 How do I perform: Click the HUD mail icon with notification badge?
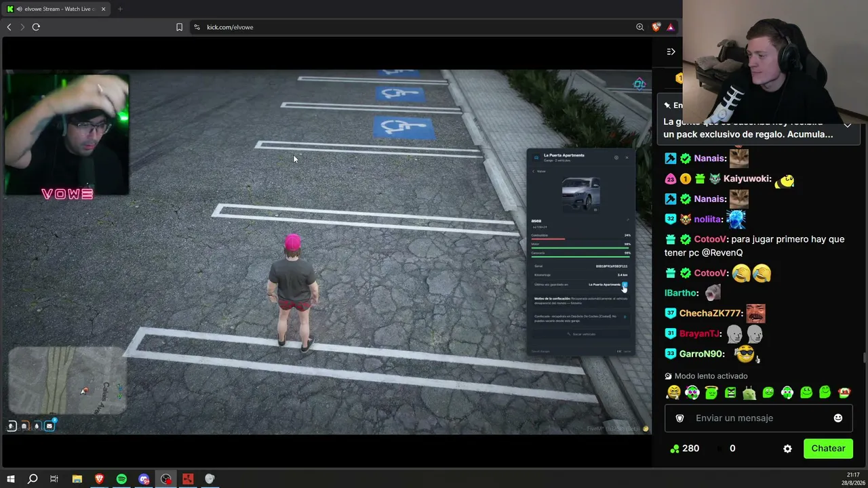[x=50, y=426]
